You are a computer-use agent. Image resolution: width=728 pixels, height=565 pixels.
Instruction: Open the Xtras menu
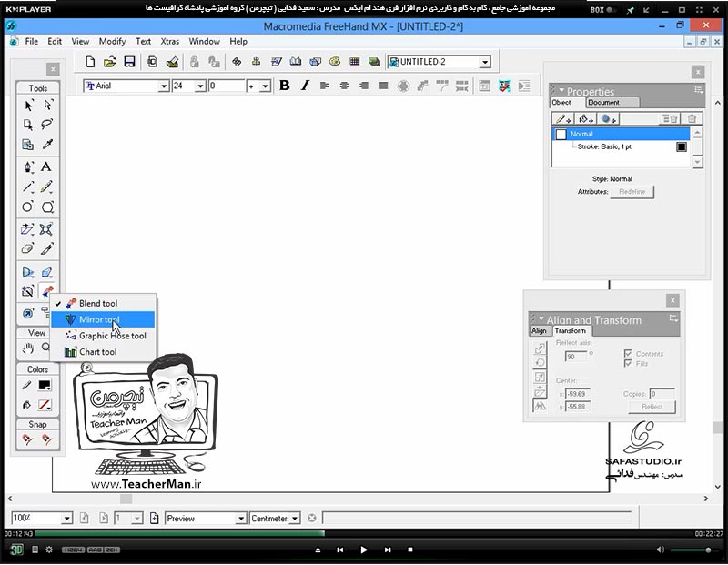click(170, 41)
